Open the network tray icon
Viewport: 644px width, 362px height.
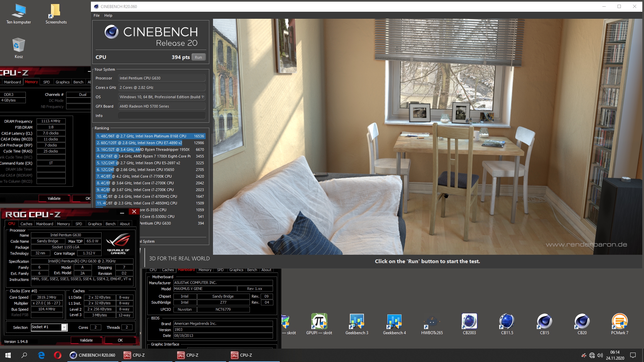click(592, 355)
